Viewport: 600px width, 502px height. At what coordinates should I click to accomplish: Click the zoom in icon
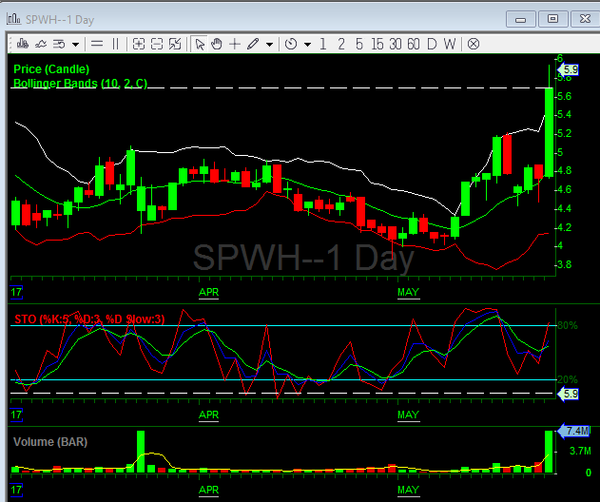[x=139, y=44]
